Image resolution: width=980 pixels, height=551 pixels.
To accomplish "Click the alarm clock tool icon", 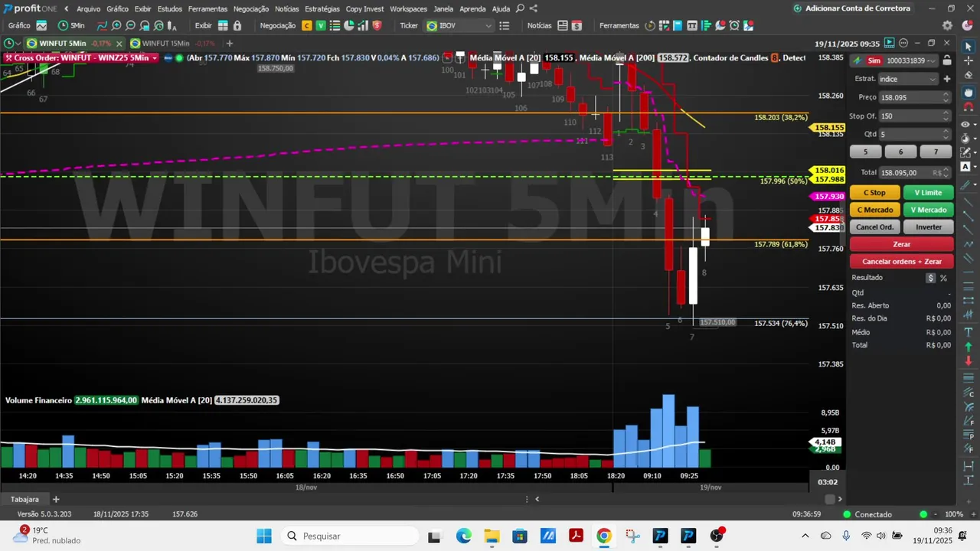I will [x=734, y=25].
